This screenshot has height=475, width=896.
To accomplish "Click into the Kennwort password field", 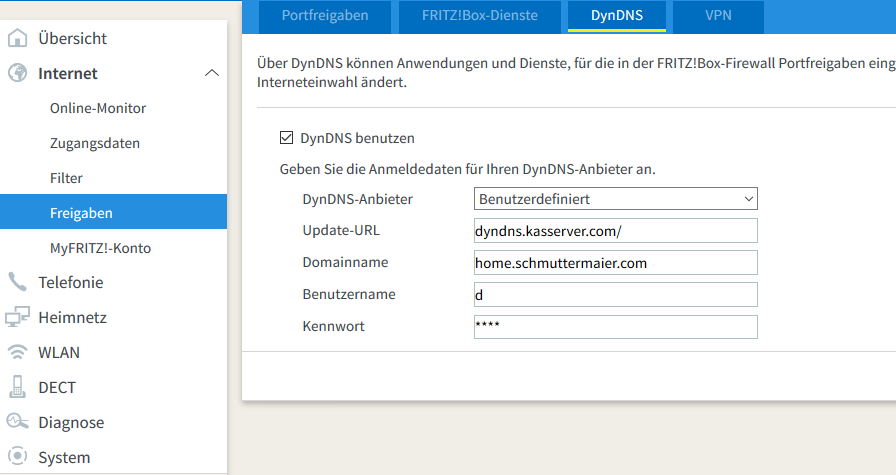I will coord(615,327).
